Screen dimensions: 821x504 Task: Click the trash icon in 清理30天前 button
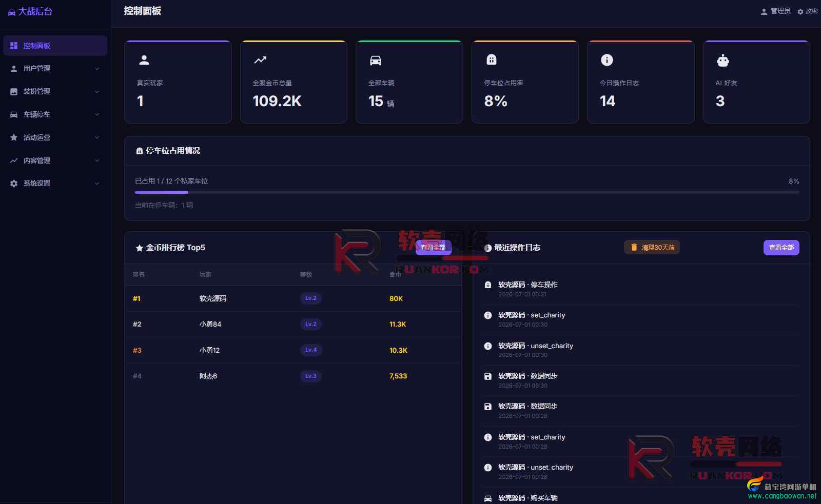[634, 247]
